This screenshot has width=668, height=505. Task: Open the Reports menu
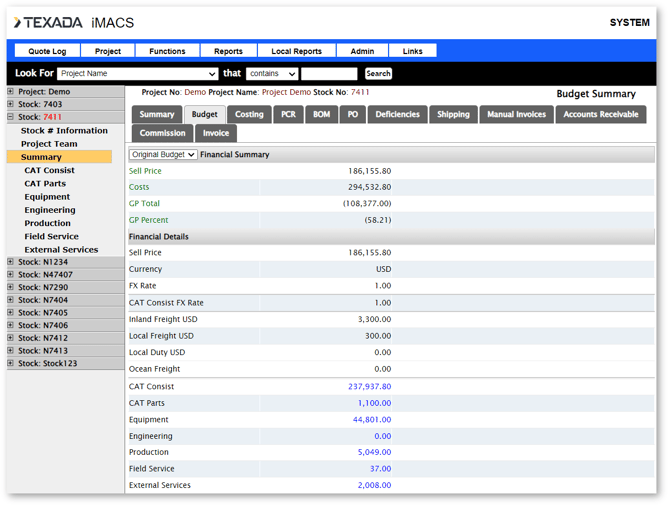click(228, 51)
